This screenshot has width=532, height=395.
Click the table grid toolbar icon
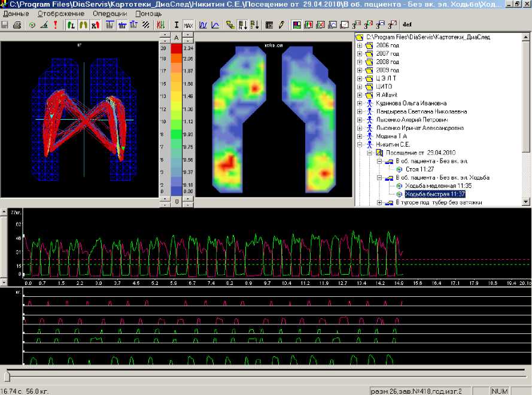(269, 25)
